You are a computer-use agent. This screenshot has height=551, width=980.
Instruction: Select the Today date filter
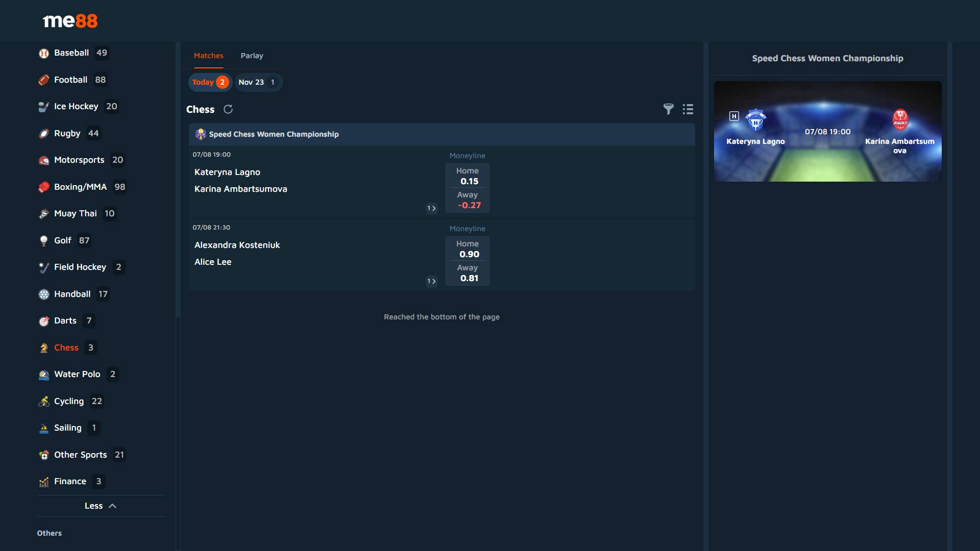210,82
